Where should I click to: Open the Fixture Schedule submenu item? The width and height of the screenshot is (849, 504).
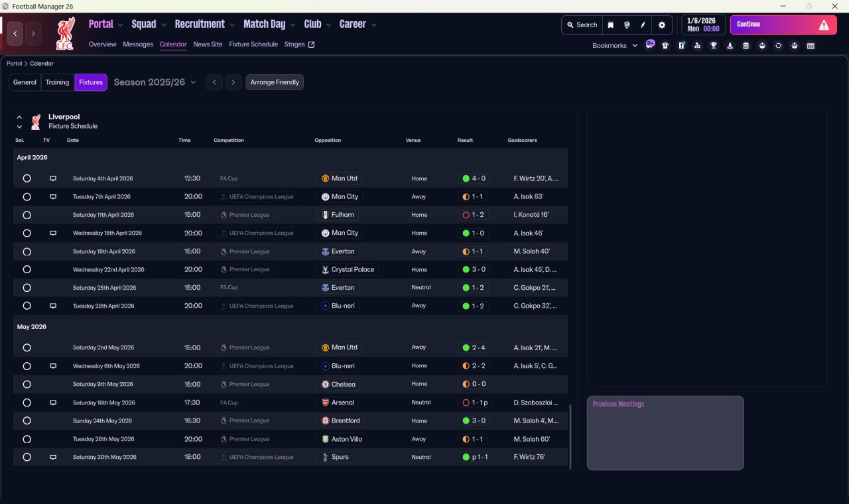tap(253, 44)
